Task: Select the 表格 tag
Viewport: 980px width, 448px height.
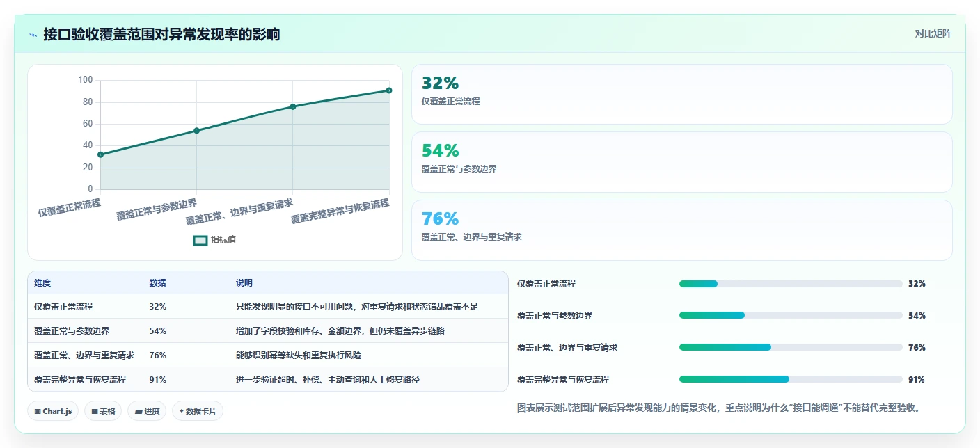Action: pyautogui.click(x=103, y=411)
